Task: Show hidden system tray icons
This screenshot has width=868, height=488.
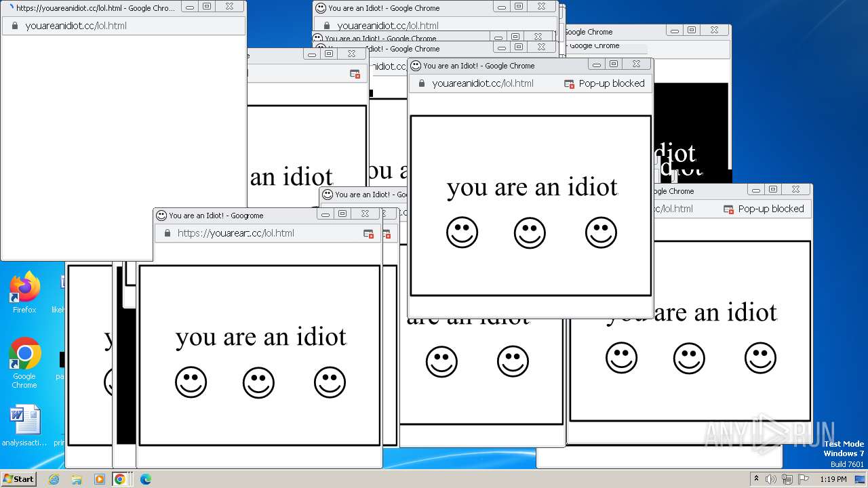Action: tap(756, 479)
